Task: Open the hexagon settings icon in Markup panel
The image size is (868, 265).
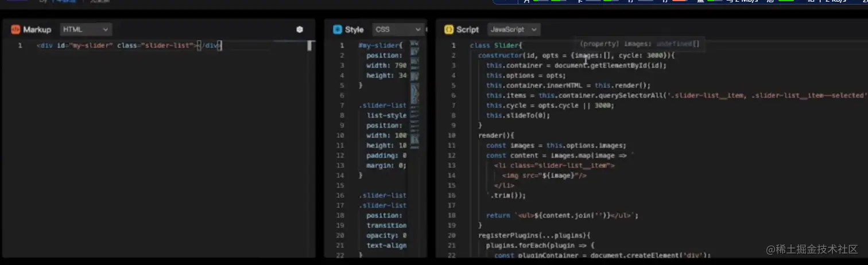Action: tap(300, 29)
